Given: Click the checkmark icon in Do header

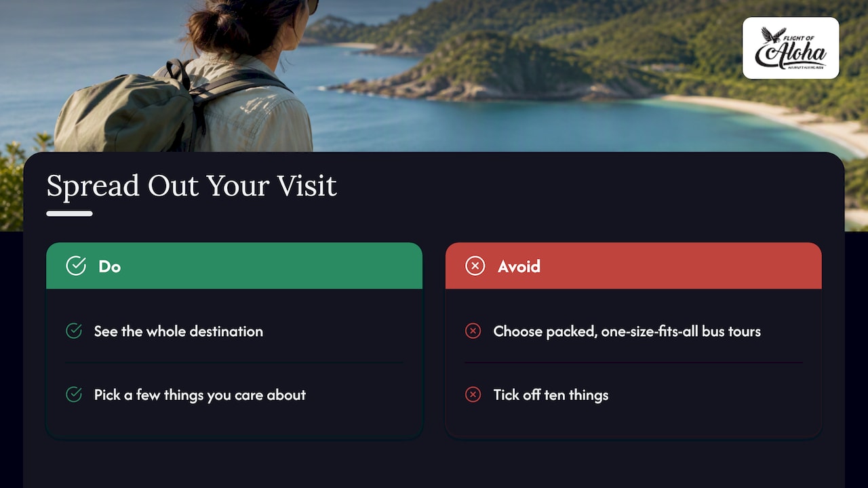Looking at the screenshot, I should point(76,266).
